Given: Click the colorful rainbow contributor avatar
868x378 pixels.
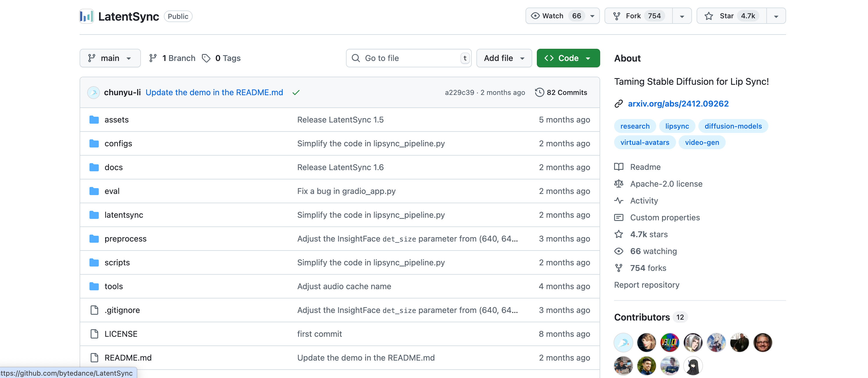Looking at the screenshot, I should 670,343.
